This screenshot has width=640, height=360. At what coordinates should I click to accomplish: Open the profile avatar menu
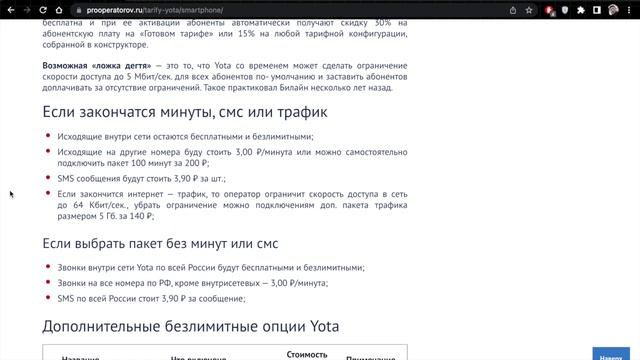tap(613, 10)
